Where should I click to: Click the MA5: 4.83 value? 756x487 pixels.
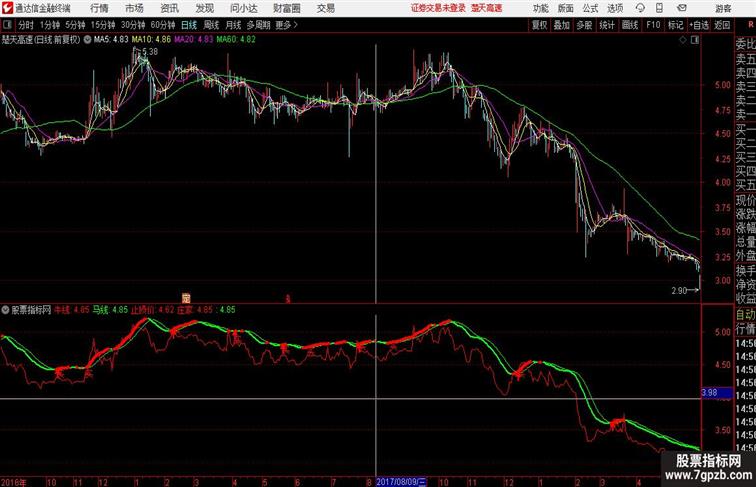coord(111,40)
